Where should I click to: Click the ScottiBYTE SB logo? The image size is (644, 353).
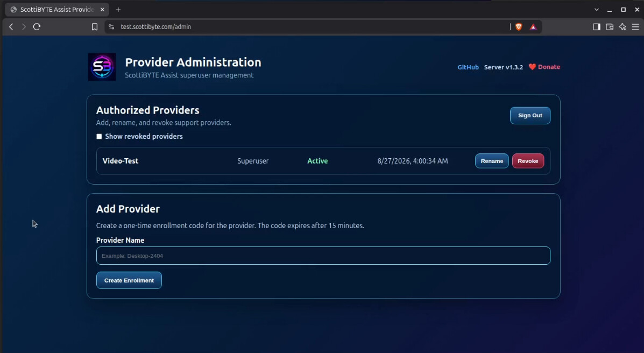(x=102, y=67)
